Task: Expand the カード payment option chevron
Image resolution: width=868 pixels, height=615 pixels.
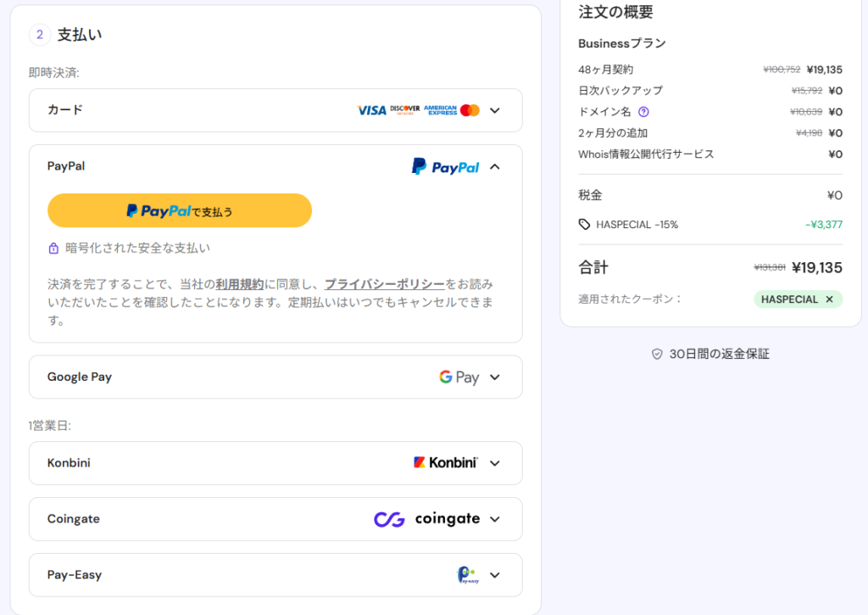Action: (495, 110)
